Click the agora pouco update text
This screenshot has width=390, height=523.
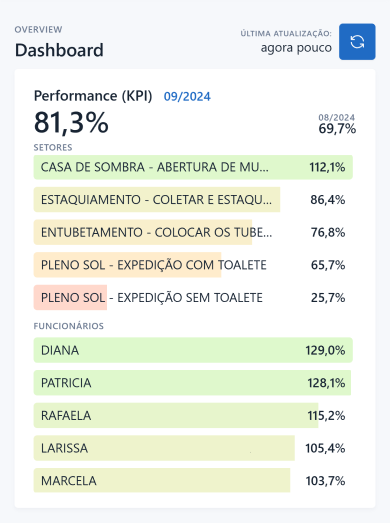tap(296, 48)
